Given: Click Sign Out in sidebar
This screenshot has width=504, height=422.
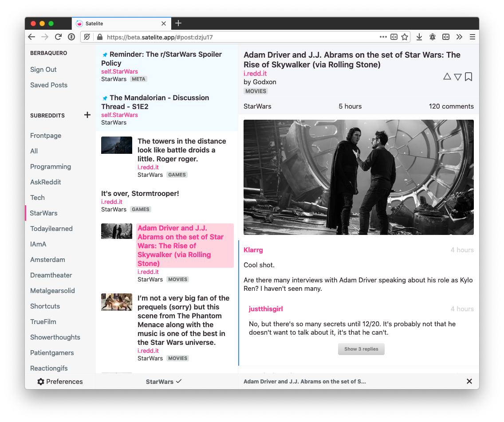Looking at the screenshot, I should click(43, 70).
